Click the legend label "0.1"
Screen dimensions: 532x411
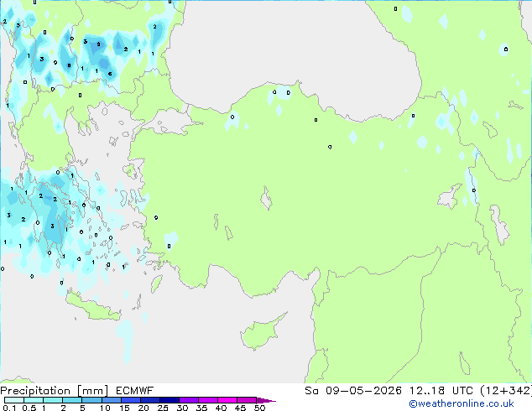click(9, 408)
